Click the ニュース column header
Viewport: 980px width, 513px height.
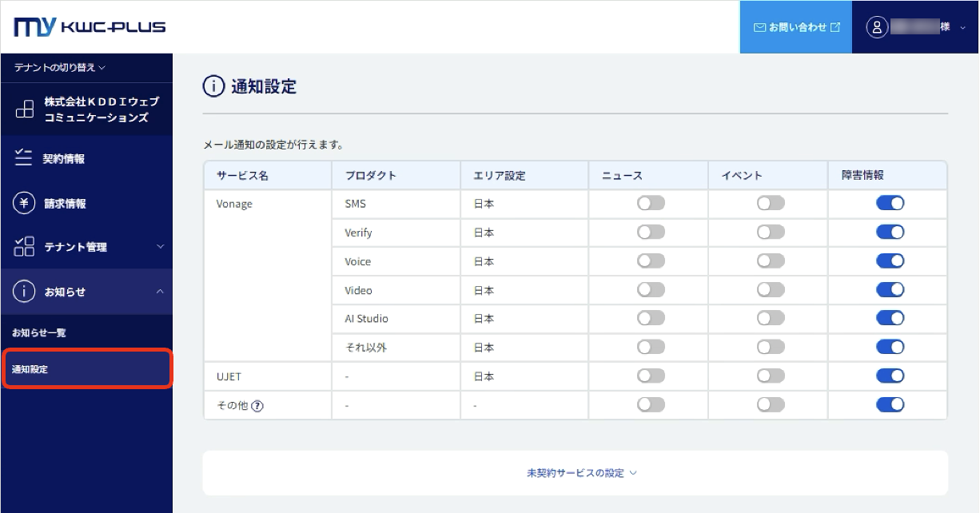coord(648,175)
